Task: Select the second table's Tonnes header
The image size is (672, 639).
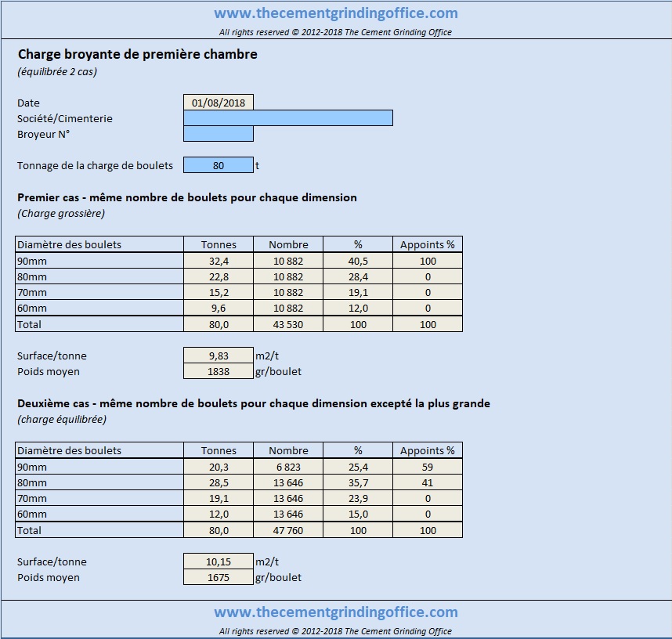Action: (x=219, y=450)
